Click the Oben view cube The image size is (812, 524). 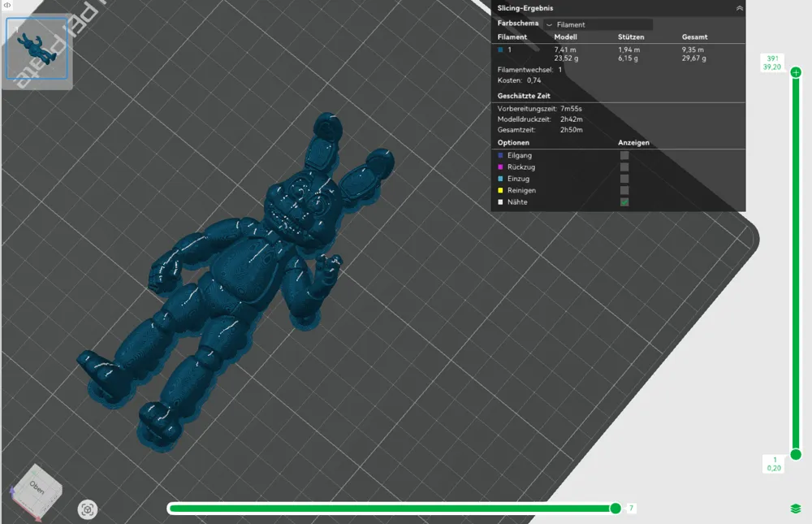point(36,489)
